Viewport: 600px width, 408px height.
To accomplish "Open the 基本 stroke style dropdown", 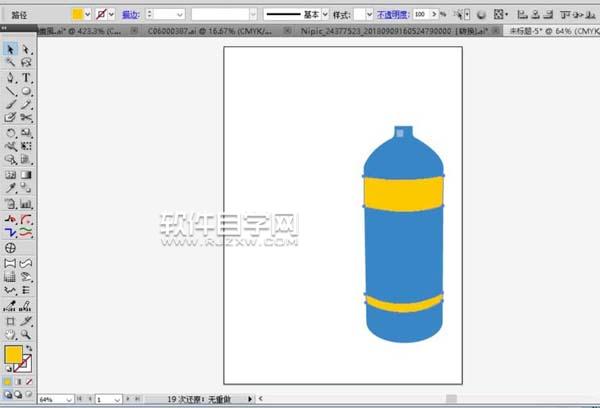I will 325,15.
